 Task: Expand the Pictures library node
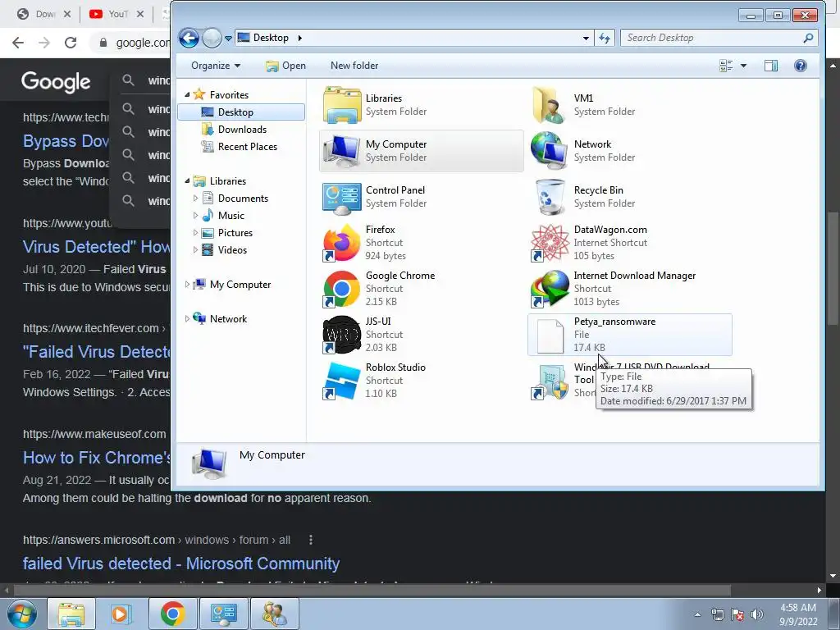pos(195,232)
